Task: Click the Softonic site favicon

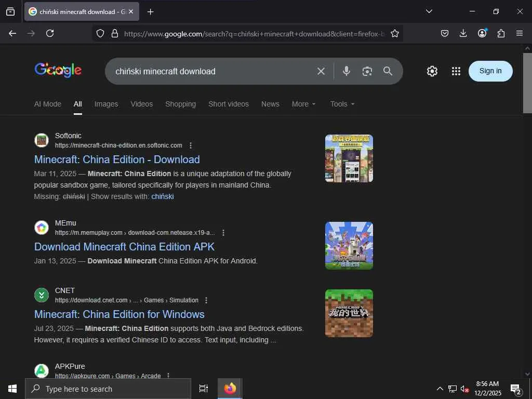Action: tap(42, 140)
